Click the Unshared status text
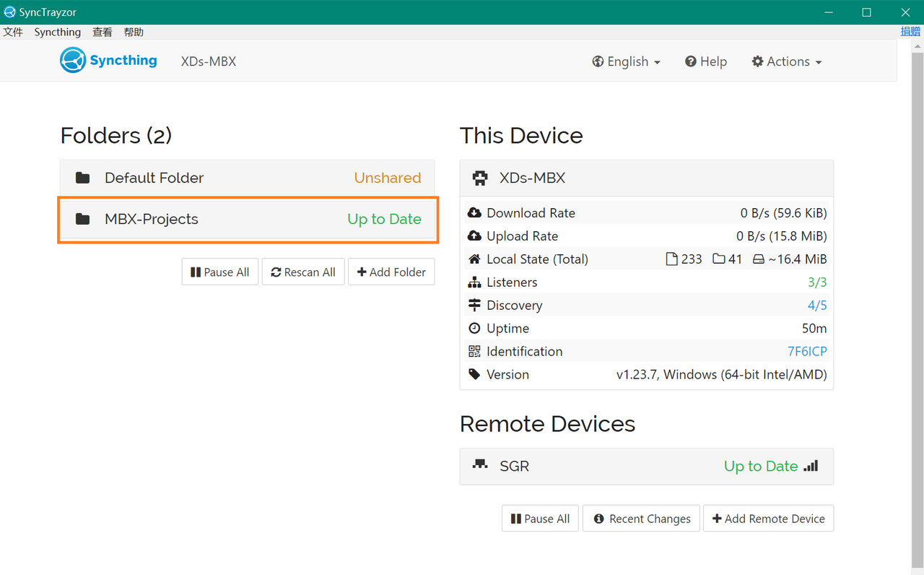This screenshot has height=575, width=924. click(x=388, y=178)
